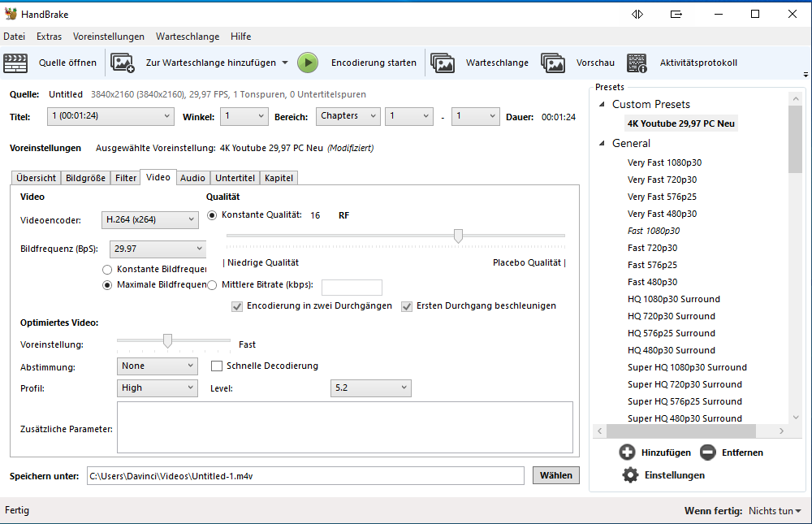
Task: Click the encoder Voreinstellung speed slider handle
Action: [x=167, y=340]
